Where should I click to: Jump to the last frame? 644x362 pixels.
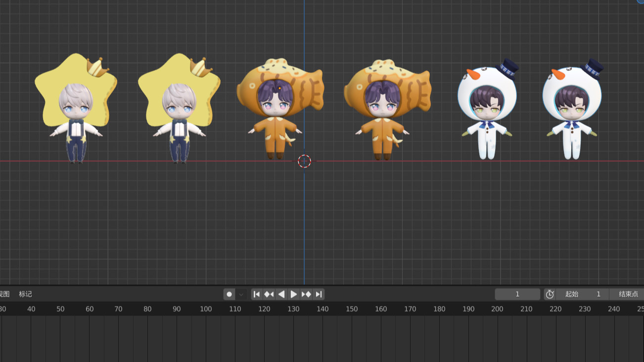(x=319, y=294)
